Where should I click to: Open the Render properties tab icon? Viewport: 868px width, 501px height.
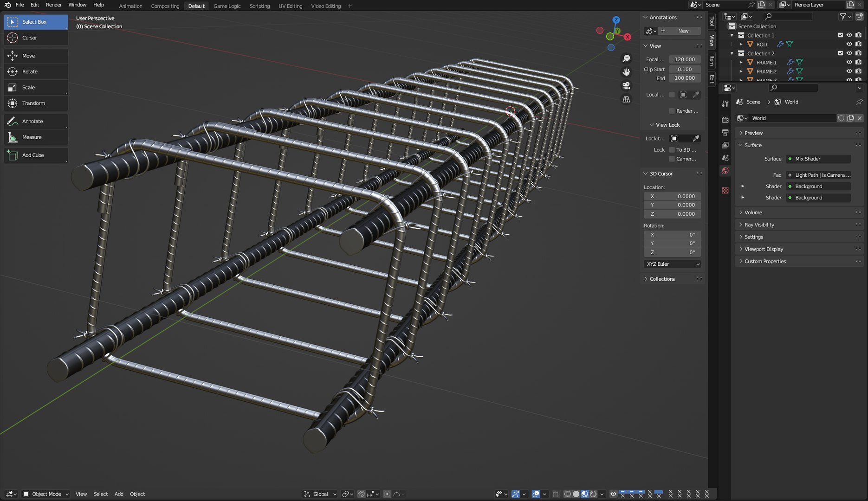[x=725, y=120]
